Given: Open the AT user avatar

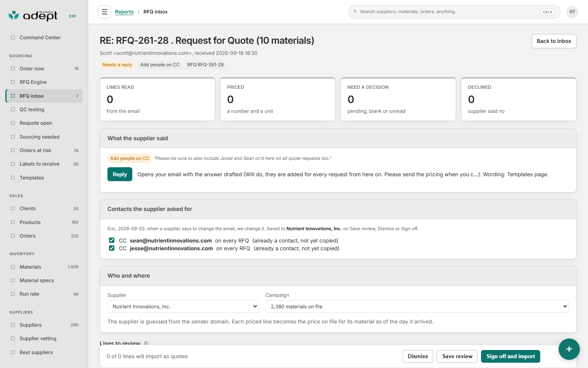Looking at the screenshot, I should (x=572, y=12).
